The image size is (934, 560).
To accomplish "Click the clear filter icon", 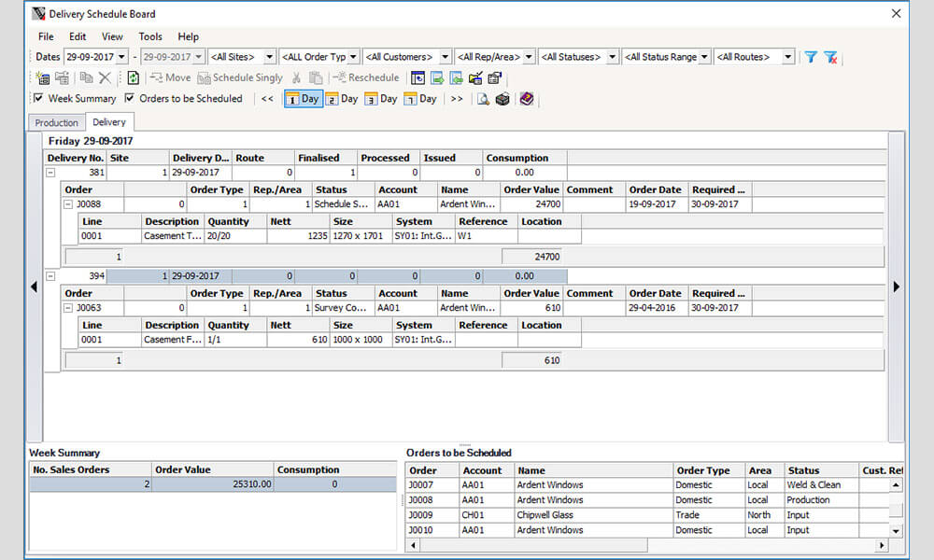I will tap(830, 57).
